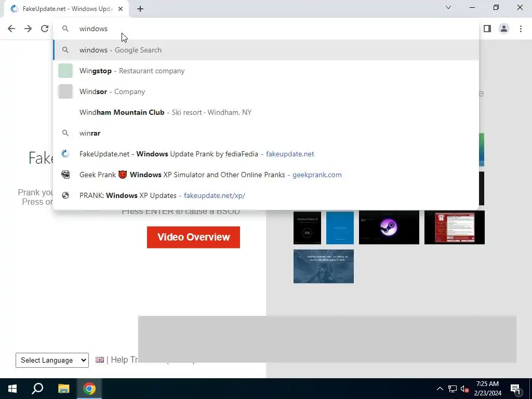
Task: Open the network status tray icon
Action: click(x=453, y=389)
